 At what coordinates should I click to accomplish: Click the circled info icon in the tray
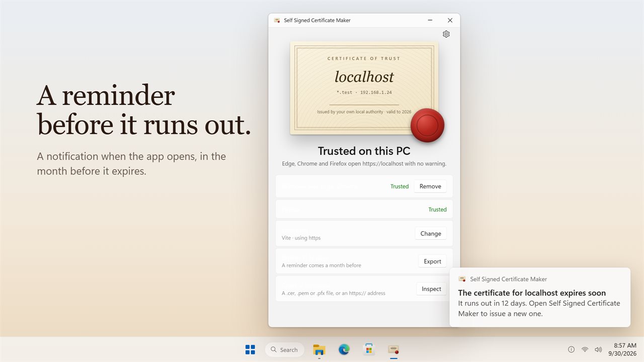coord(571,349)
